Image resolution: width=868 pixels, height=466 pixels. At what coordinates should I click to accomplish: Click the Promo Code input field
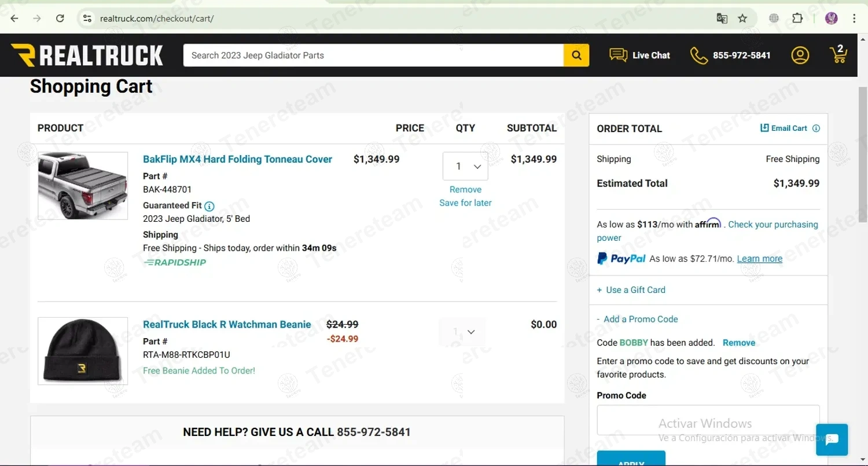(708, 420)
